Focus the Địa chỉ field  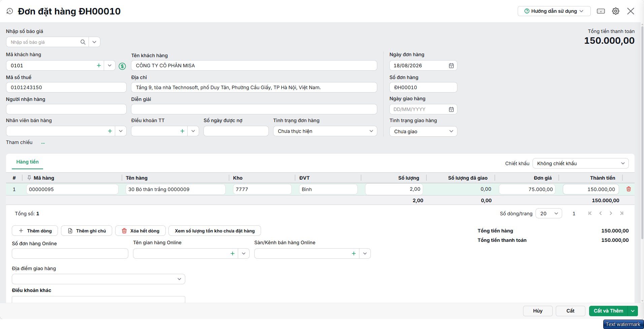click(254, 87)
